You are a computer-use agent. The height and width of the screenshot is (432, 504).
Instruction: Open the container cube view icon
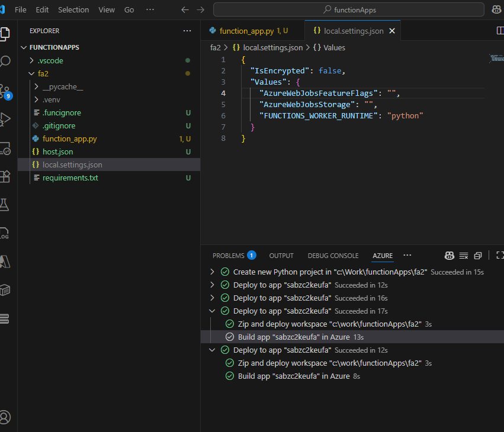5,290
